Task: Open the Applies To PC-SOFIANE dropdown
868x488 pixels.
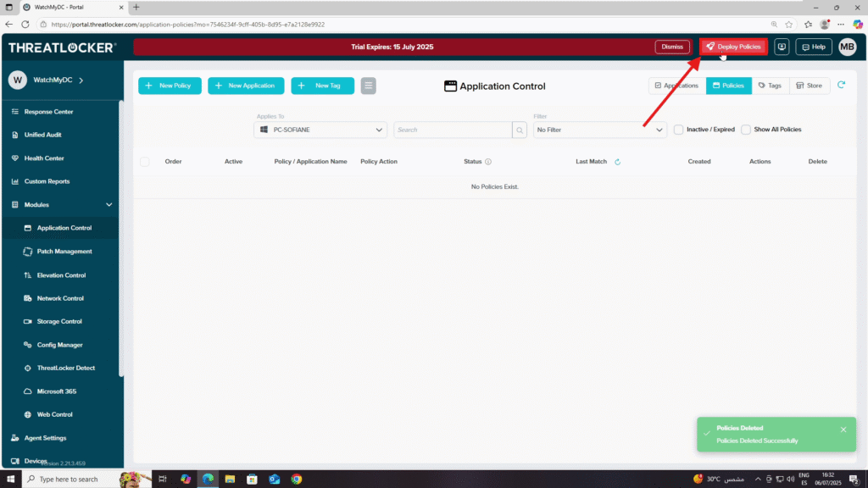Action: [x=320, y=130]
